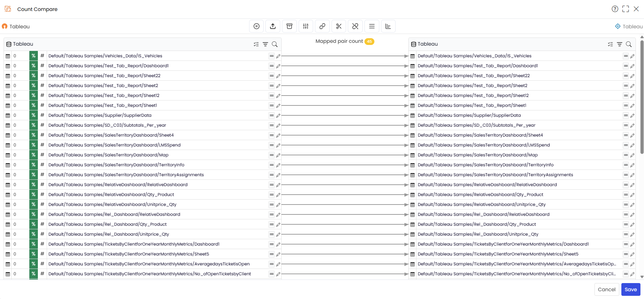The height and width of the screenshot is (299, 644).
Task: Click the archive box icon in the toolbar
Action: click(289, 26)
